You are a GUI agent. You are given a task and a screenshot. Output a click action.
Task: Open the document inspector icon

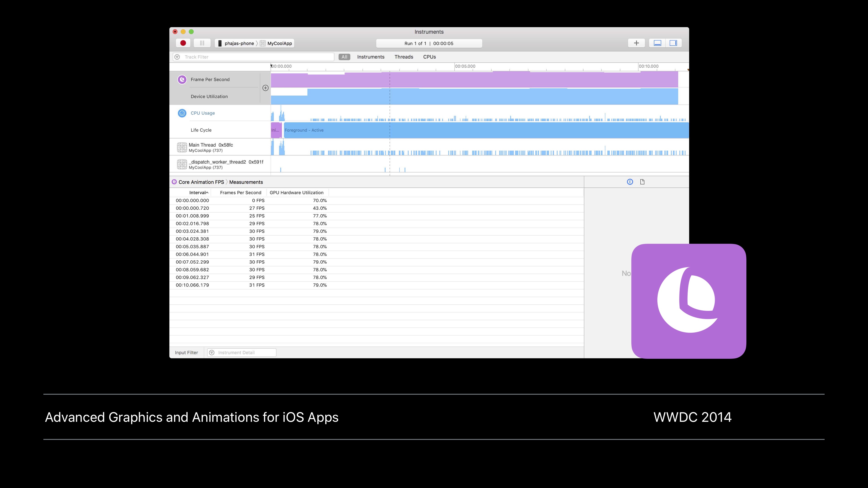pyautogui.click(x=642, y=182)
